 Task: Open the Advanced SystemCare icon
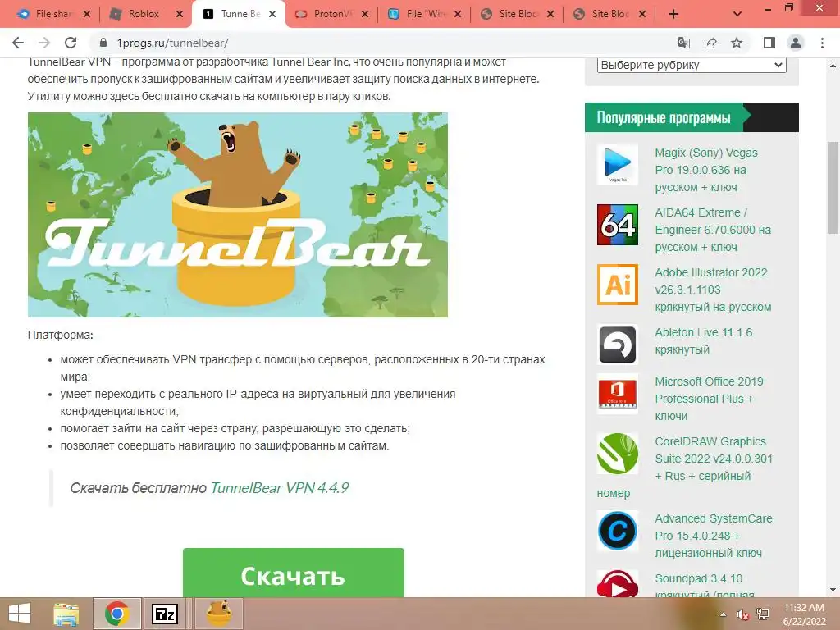(617, 531)
